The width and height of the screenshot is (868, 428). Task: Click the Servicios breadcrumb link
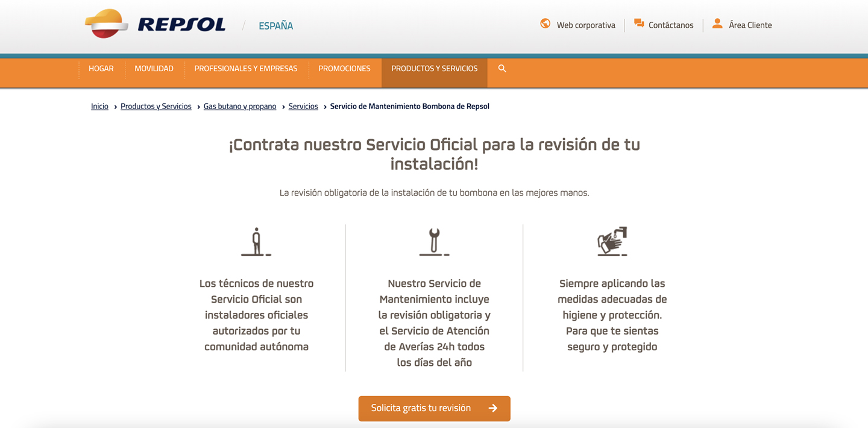click(303, 107)
